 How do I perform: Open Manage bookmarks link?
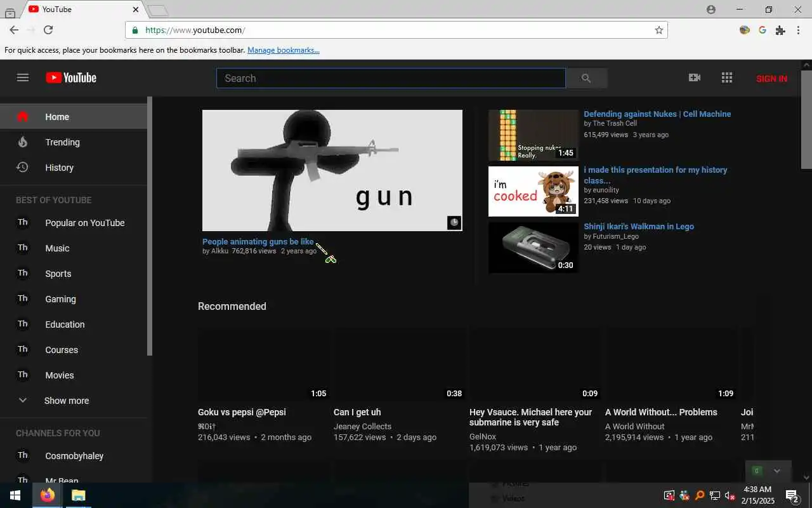tap(284, 50)
